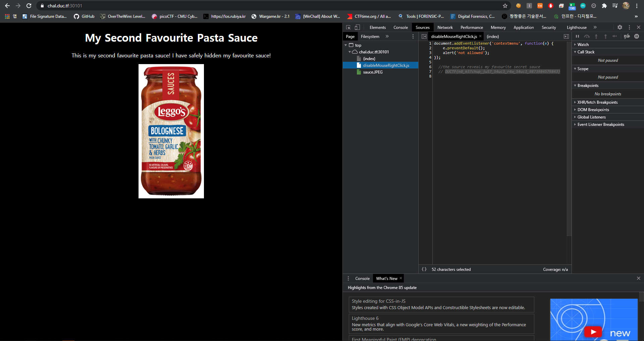Pretty print the source with braces icon
644x341 pixels.
point(424,270)
